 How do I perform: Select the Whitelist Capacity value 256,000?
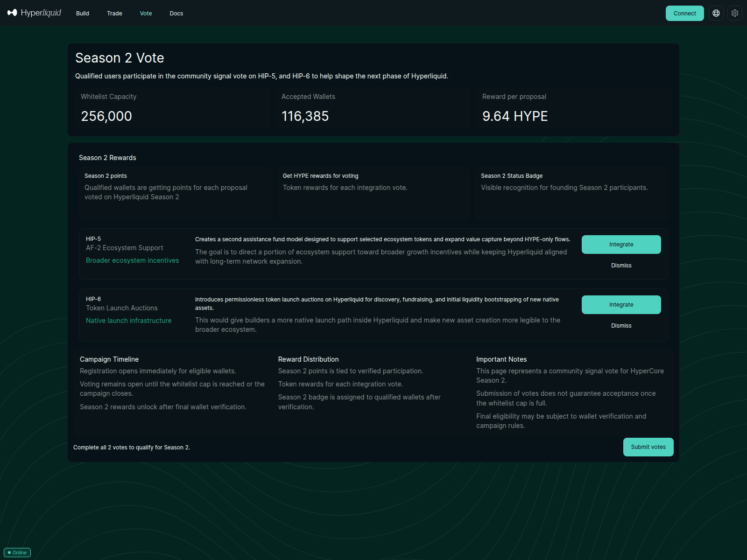pyautogui.click(x=106, y=116)
